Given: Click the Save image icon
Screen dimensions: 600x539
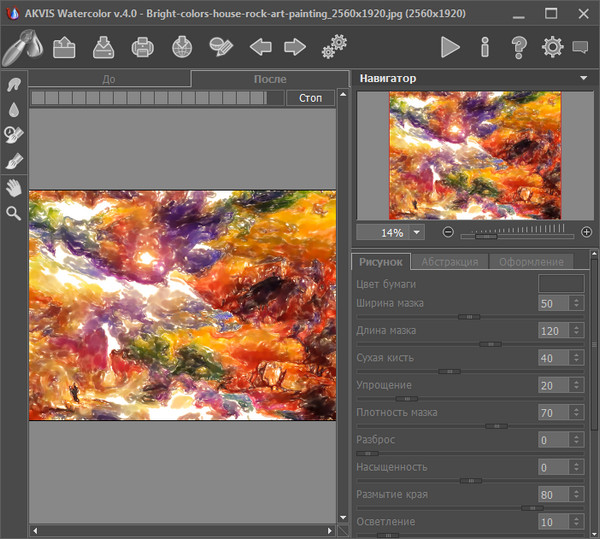Looking at the screenshot, I should 104,47.
